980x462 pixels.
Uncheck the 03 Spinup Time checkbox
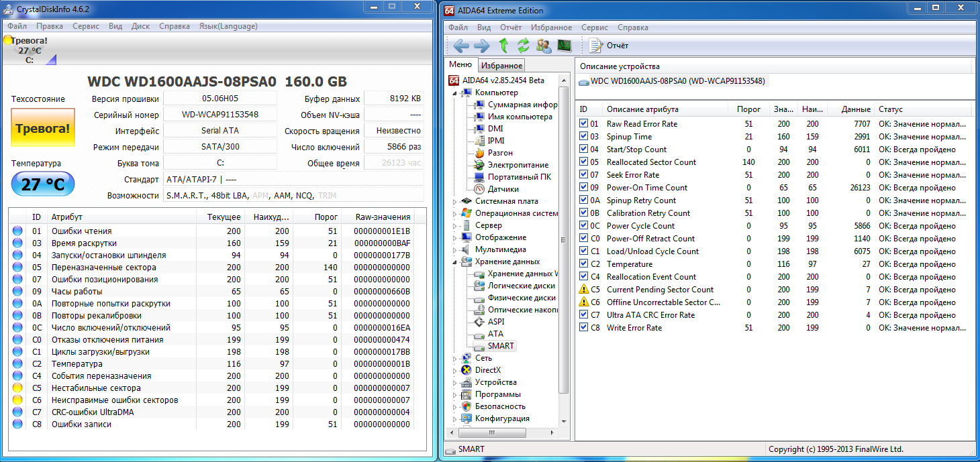point(584,137)
